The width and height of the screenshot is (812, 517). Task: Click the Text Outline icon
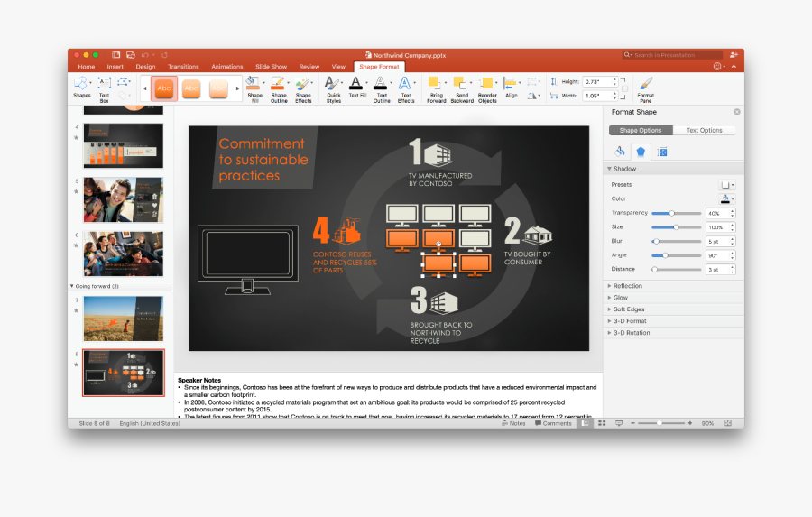click(380, 83)
